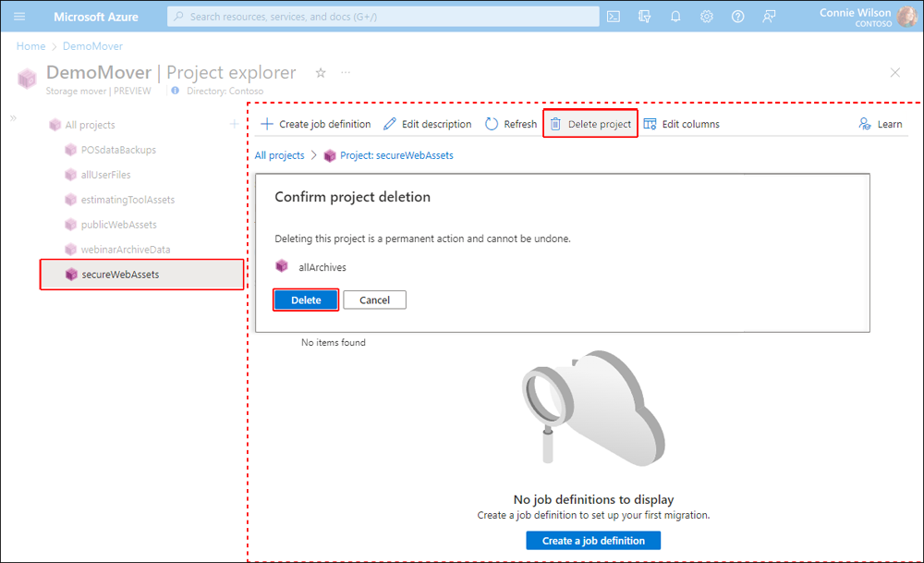
Task: Click the Microsoft Azure logo text
Action: tap(96, 17)
